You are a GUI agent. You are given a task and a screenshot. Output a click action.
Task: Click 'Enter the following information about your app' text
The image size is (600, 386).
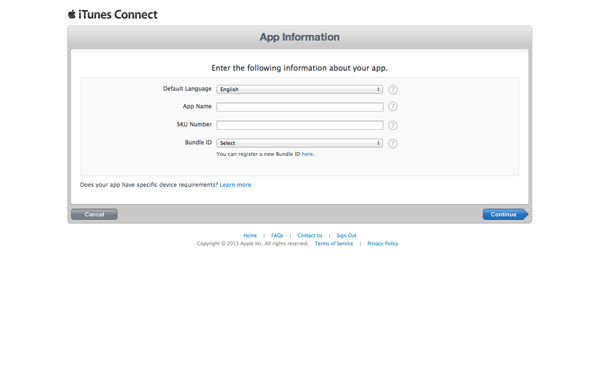pyautogui.click(x=300, y=68)
